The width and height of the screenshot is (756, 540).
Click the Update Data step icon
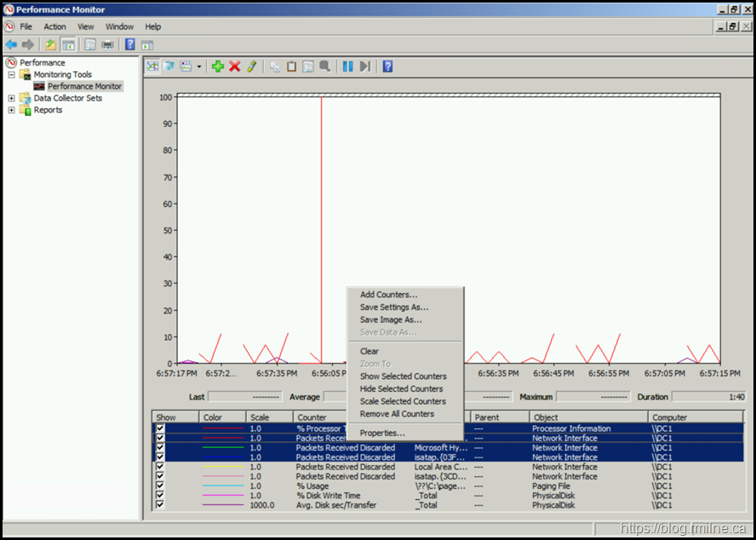[364, 66]
